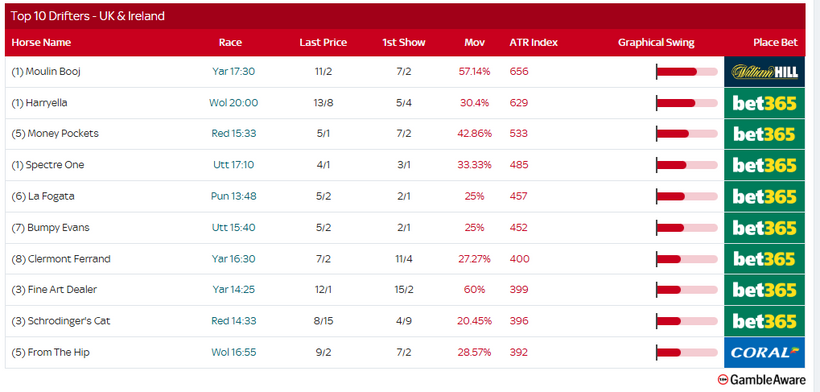Click the Last Price column header
Screen dimensions: 820x392
pos(323,42)
